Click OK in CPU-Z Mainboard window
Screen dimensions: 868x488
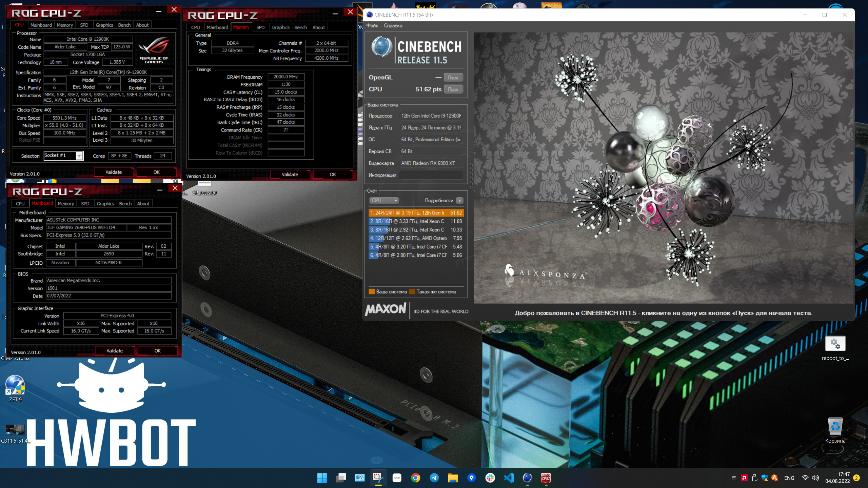157,351
